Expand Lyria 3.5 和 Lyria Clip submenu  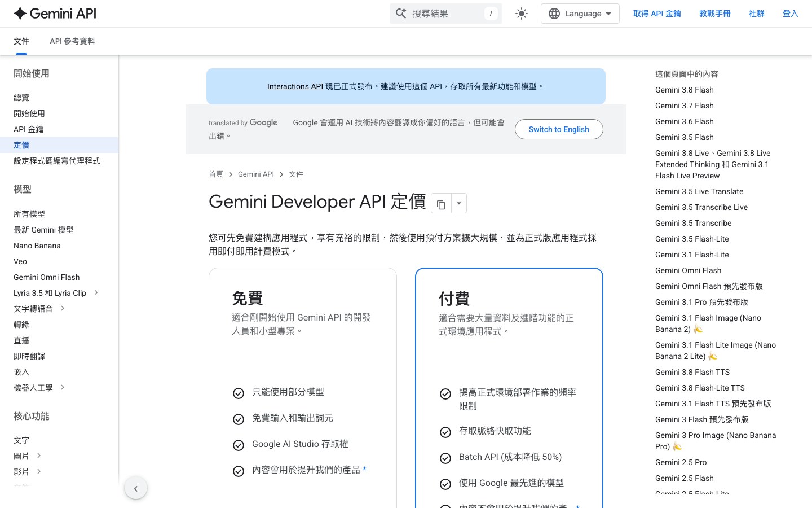point(96,292)
